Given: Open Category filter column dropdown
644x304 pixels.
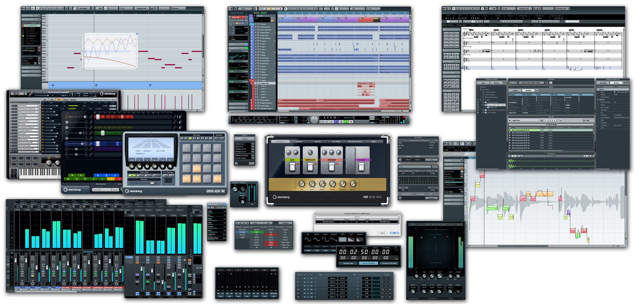Looking at the screenshot, I should point(522,94).
